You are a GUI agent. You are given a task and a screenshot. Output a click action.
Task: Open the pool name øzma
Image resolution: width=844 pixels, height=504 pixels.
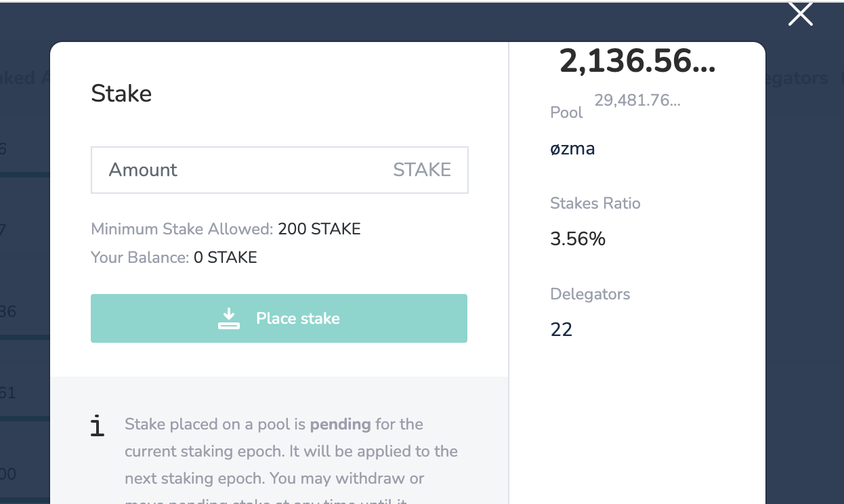coord(572,148)
